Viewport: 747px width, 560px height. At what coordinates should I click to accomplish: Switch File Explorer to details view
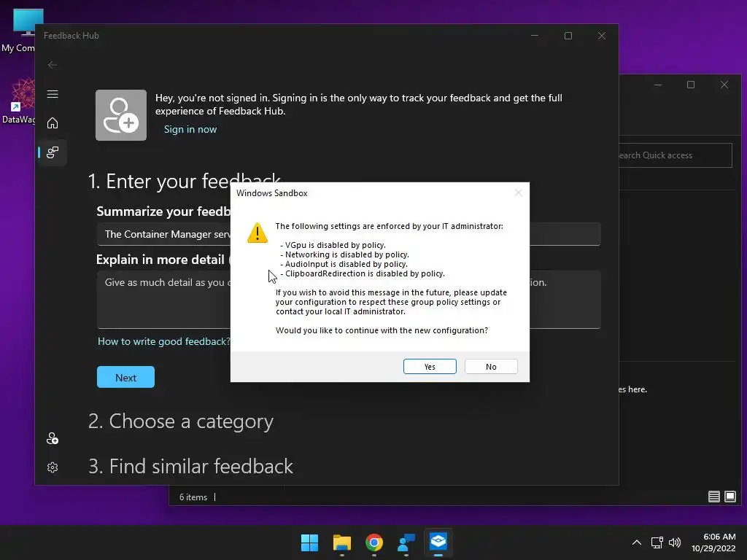click(713, 497)
